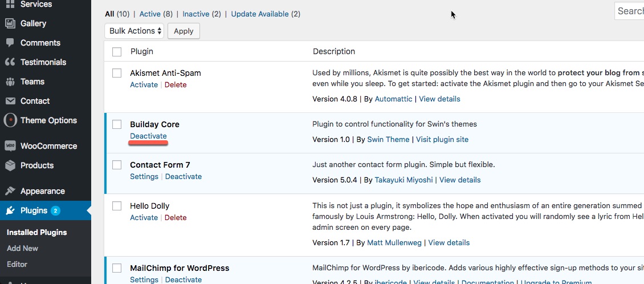
Task: Click the Teams people icon
Action: [x=10, y=82]
